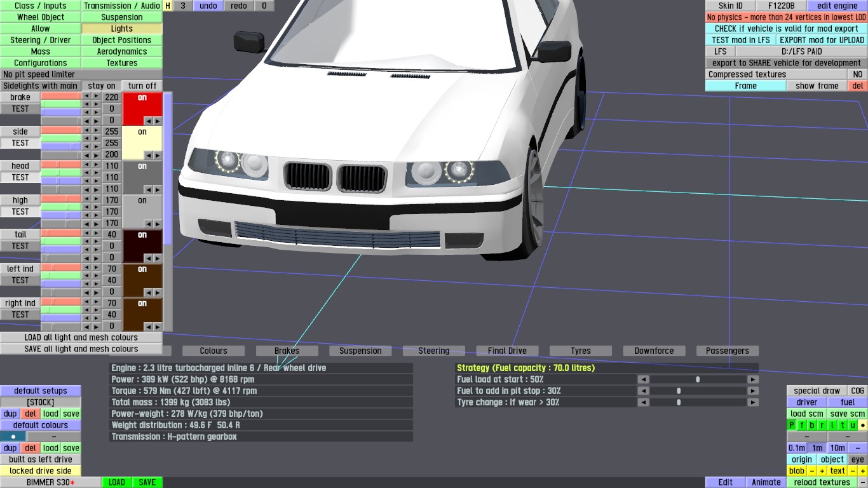This screenshot has width=868, height=488.
Task: Toggle show frame
Action: click(817, 86)
